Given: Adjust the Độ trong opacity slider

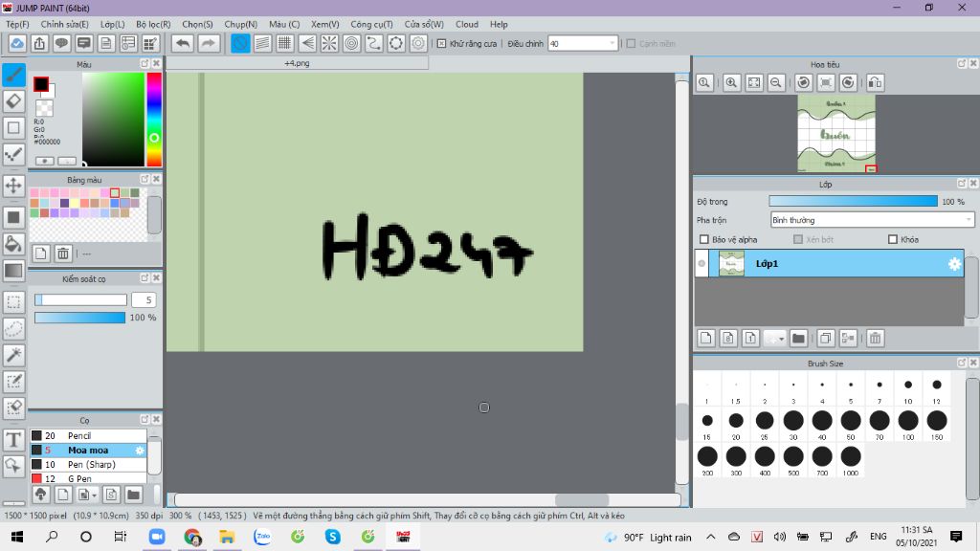Looking at the screenshot, I should tap(853, 201).
